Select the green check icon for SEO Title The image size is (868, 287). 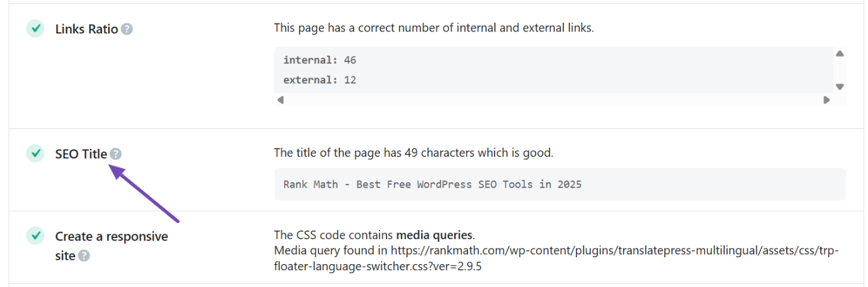35,154
